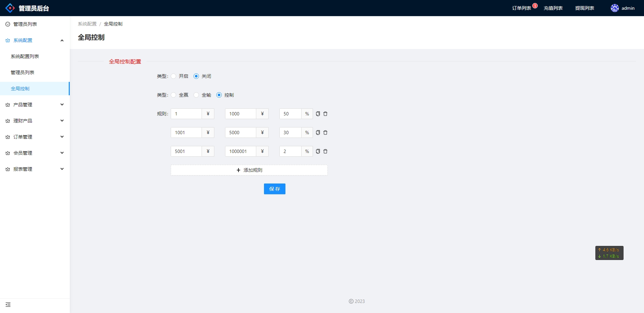Click the copy icon on the first rule row
Image resolution: width=644 pixels, height=313 pixels.
(318, 114)
